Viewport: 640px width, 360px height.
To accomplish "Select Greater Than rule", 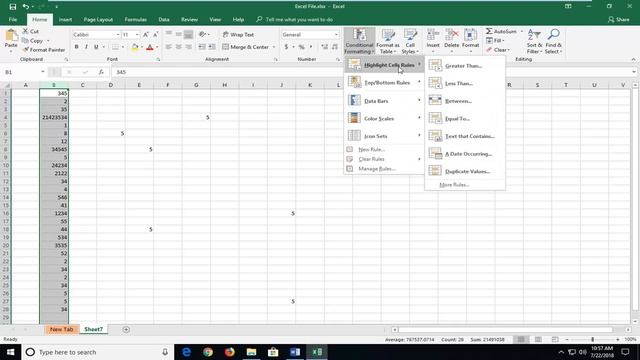I will click(464, 66).
